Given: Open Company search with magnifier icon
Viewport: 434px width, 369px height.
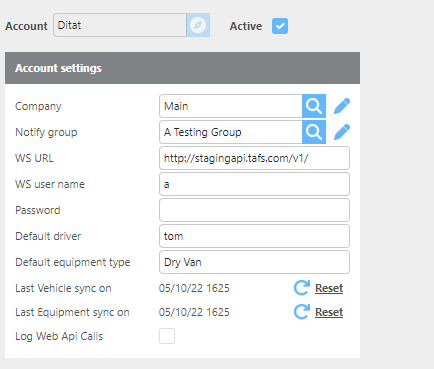Looking at the screenshot, I should (314, 106).
